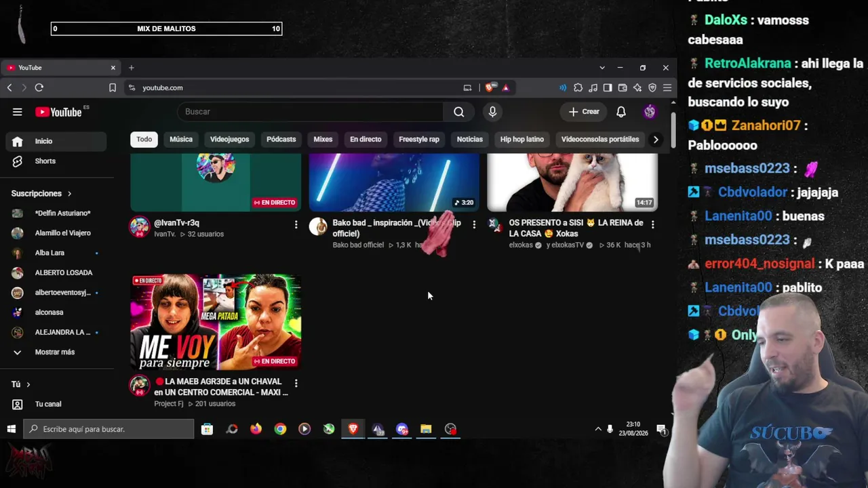
Task: Open site settings icon beside youtube.com
Action: coord(132,87)
